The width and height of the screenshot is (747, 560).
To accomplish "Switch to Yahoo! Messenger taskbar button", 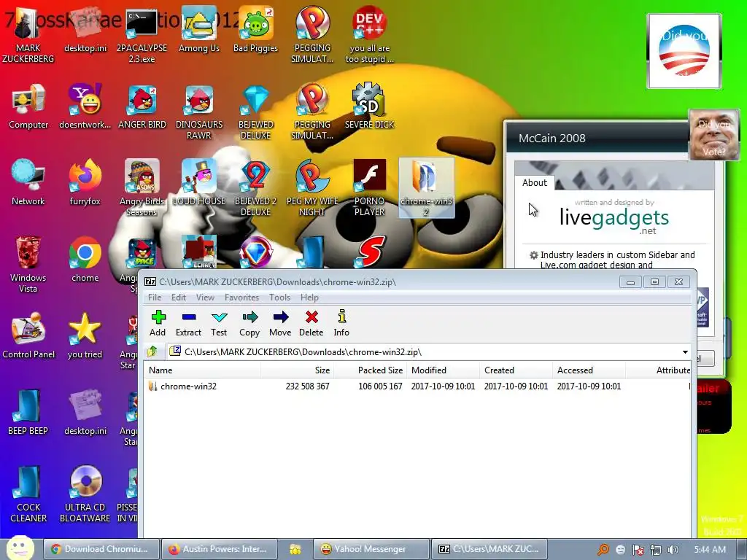I will click(371, 549).
